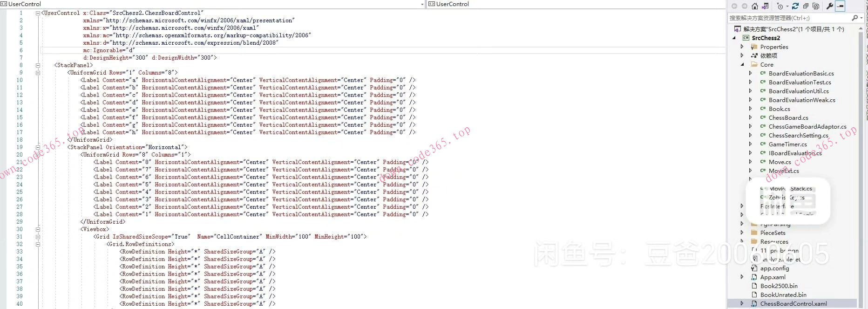
Task: Select ChessSearchSetting.cs file
Action: pos(799,135)
